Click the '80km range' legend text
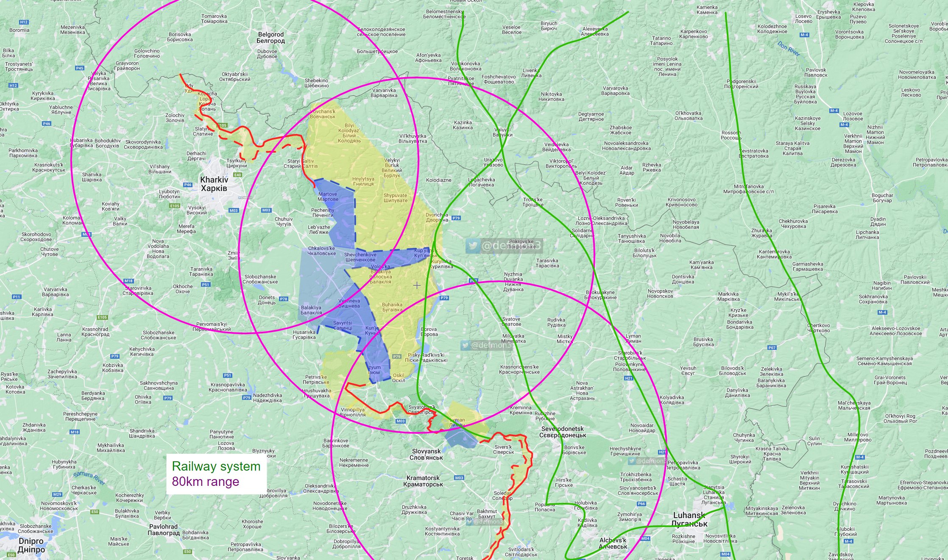Viewport: 948px width, 560px height. (205, 482)
